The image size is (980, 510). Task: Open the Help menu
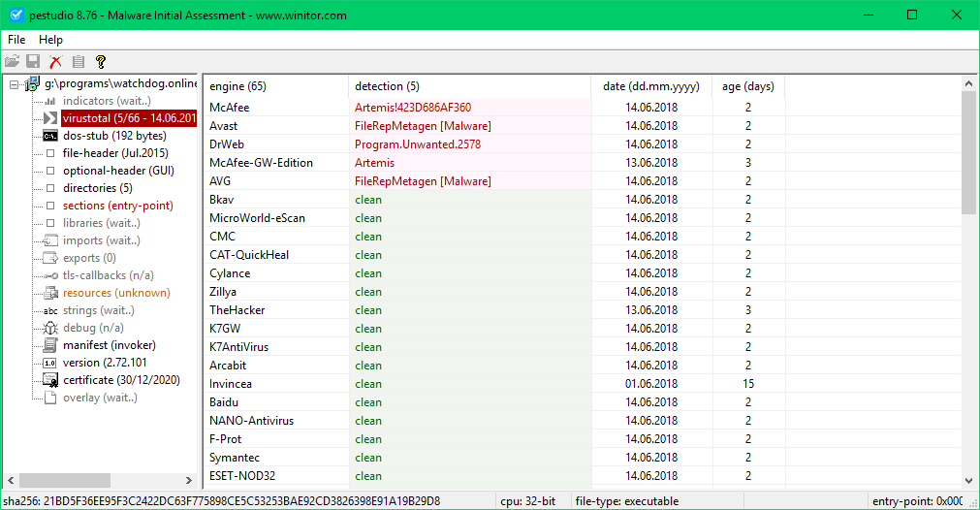[50, 40]
